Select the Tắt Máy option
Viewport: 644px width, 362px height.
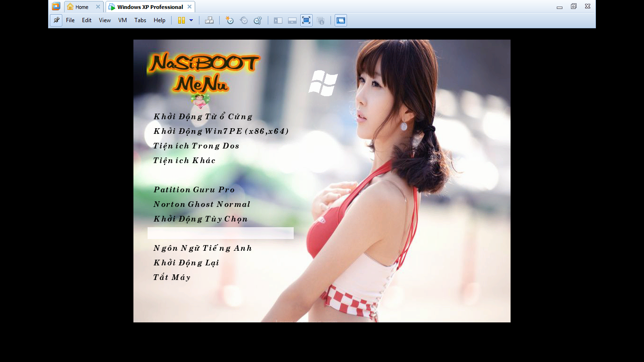click(x=172, y=277)
